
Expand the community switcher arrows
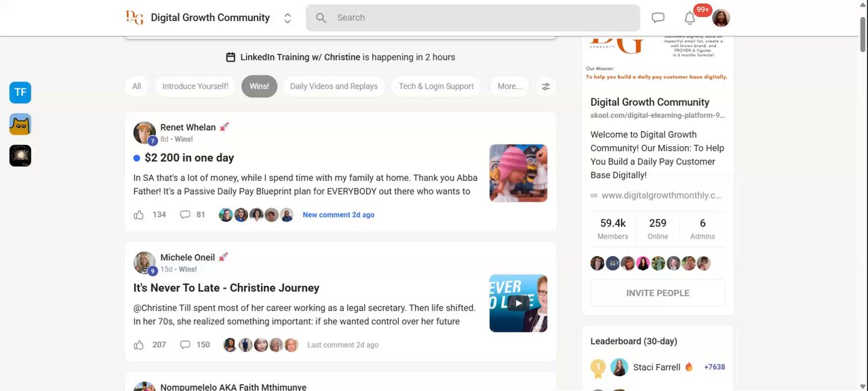point(288,18)
